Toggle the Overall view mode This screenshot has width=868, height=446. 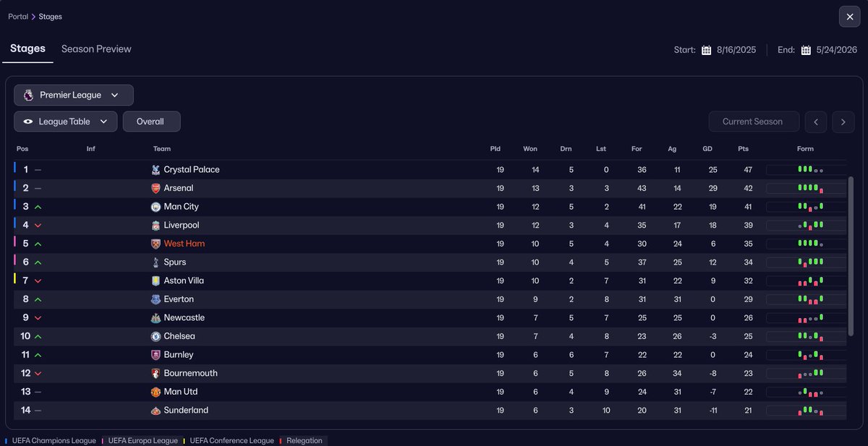151,121
